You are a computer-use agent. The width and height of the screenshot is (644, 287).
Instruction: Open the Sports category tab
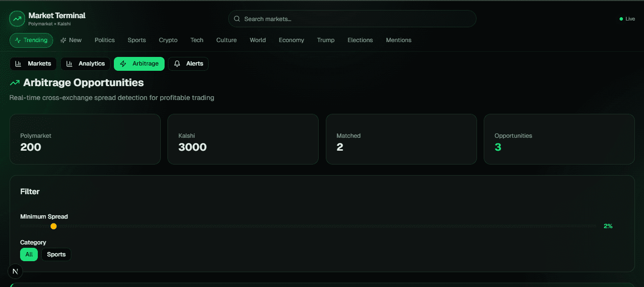(137, 40)
